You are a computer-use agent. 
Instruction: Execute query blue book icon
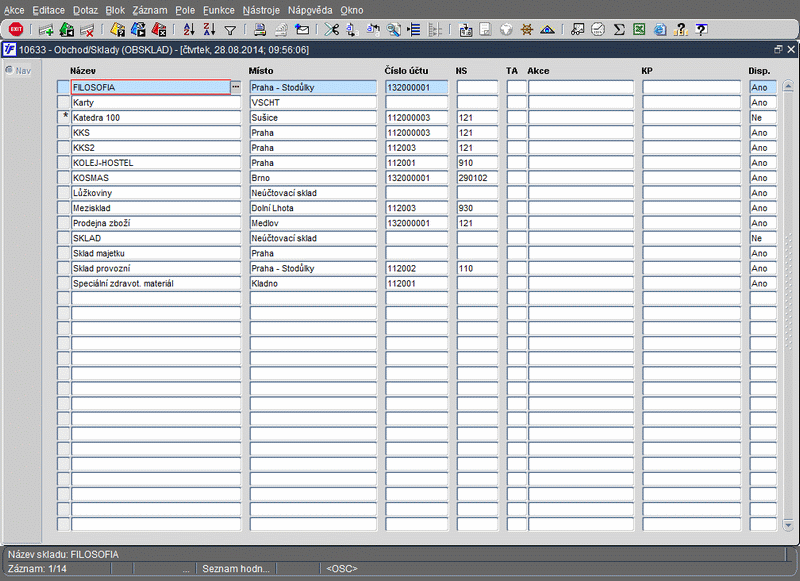point(138,30)
